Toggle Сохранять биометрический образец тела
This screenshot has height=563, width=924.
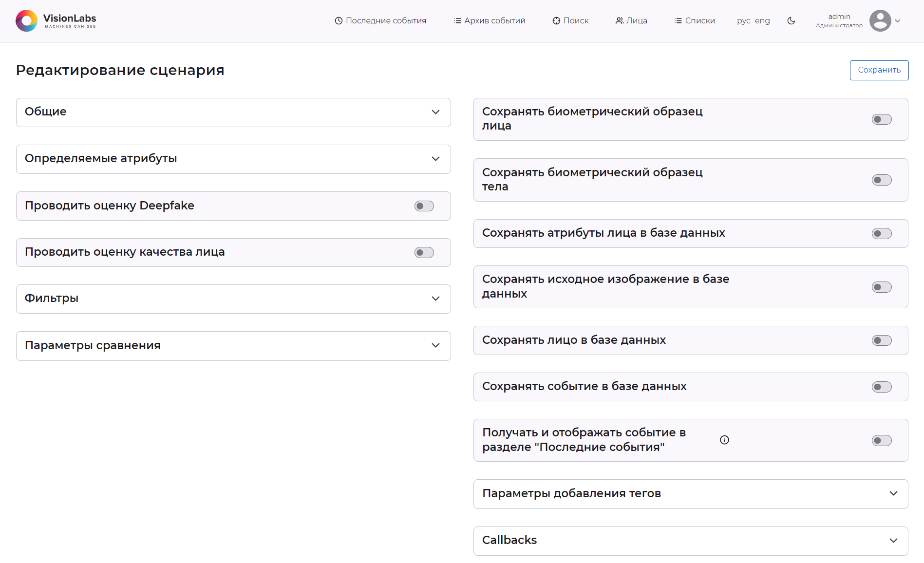(882, 180)
